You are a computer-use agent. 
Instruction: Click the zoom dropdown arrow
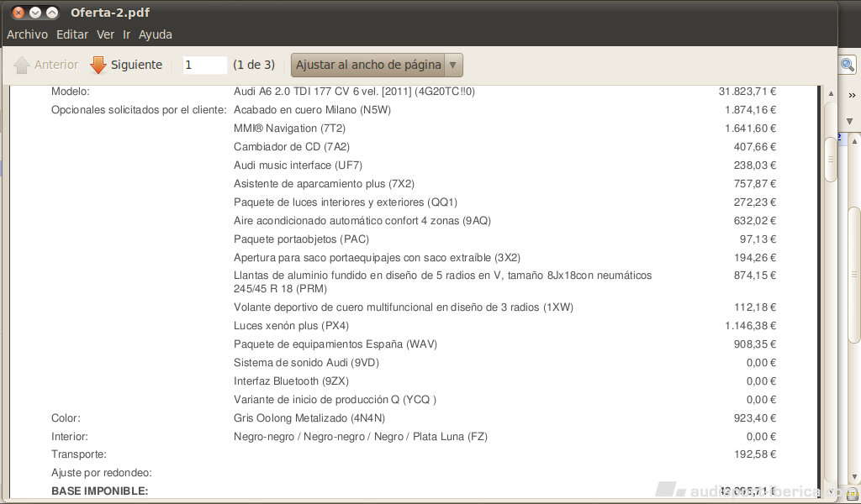(453, 65)
